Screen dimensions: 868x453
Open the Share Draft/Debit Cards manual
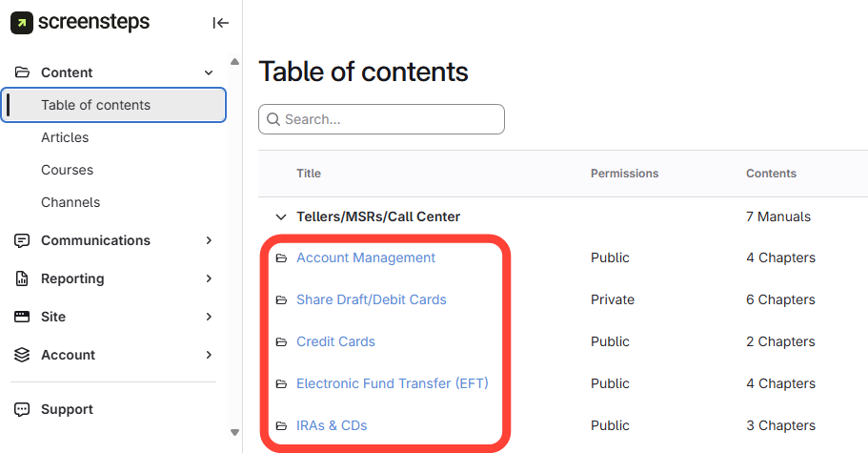(372, 299)
